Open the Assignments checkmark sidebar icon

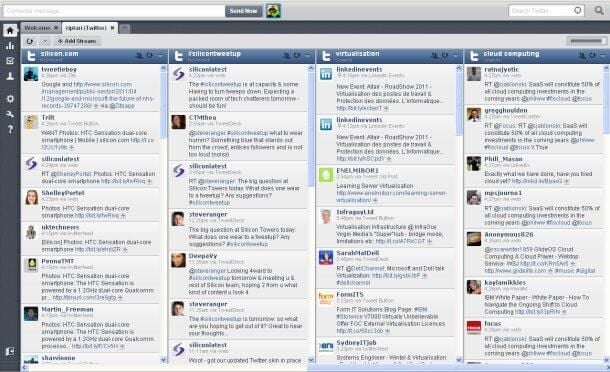[10, 61]
